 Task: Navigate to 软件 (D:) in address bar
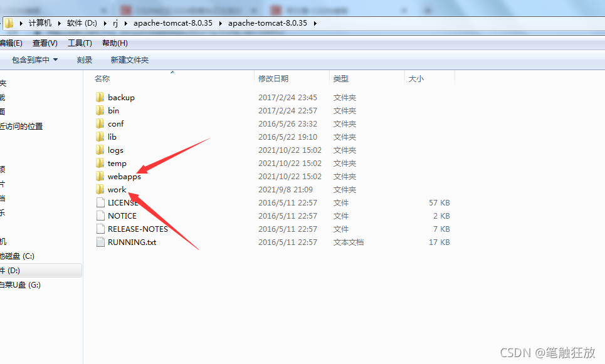coord(82,23)
